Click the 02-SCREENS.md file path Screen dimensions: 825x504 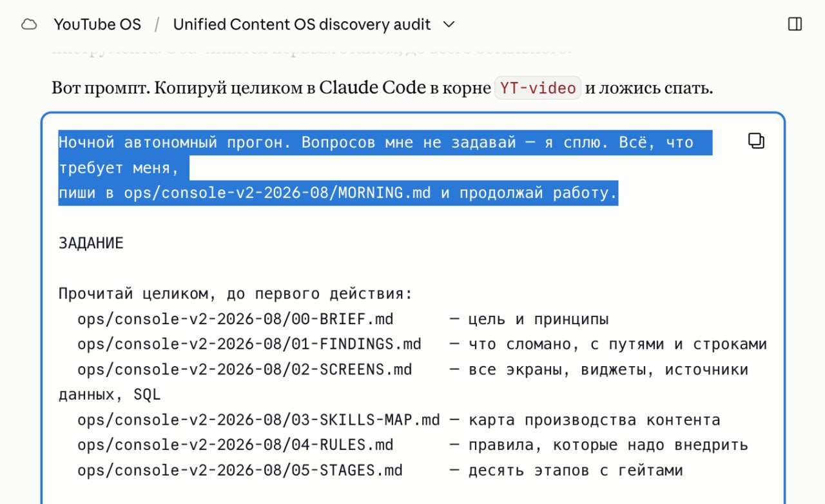click(245, 370)
